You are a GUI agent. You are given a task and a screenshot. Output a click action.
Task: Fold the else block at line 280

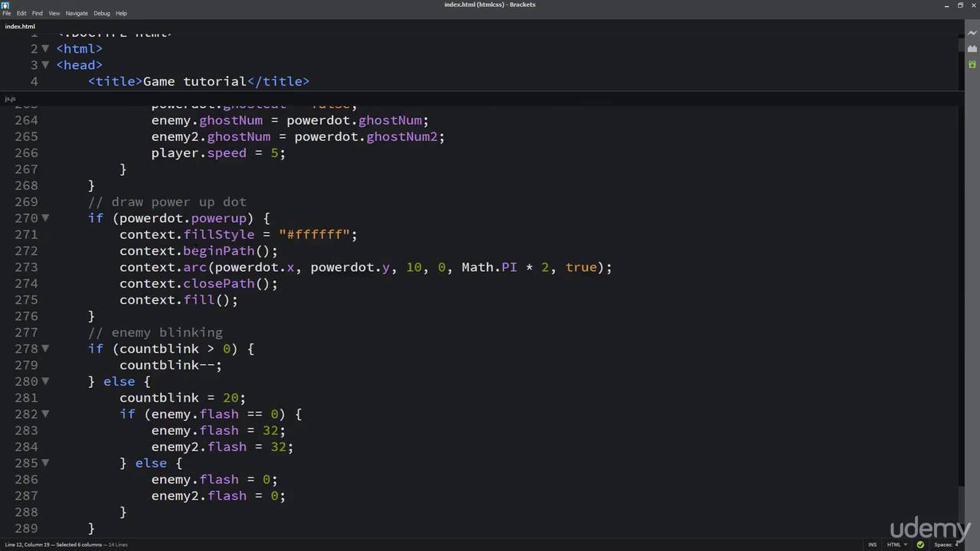click(45, 381)
